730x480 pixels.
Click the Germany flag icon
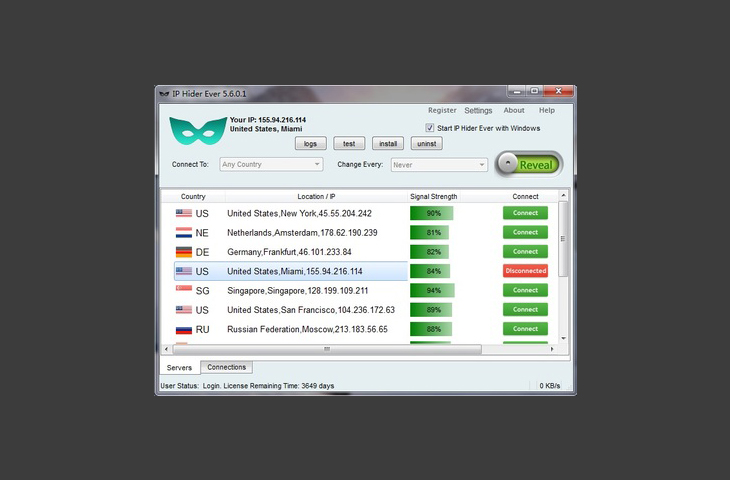[184, 252]
